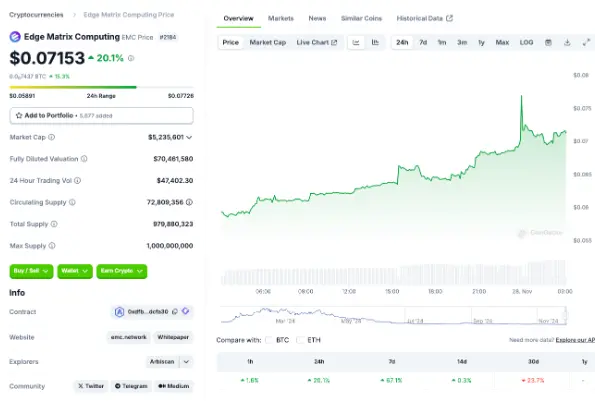Select the 3m chart range
Viewport: 595px width, 401px height.
[x=462, y=42]
